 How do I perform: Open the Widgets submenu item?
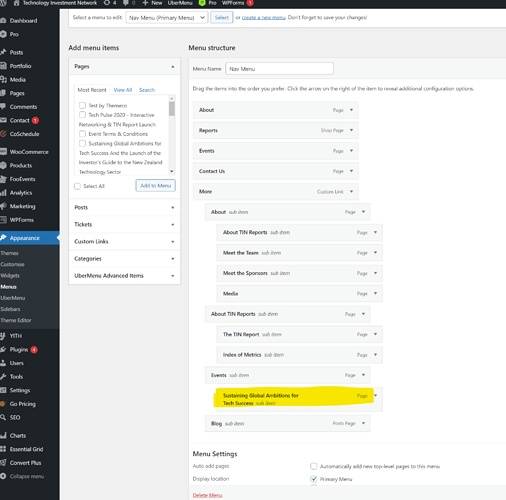tap(10, 276)
